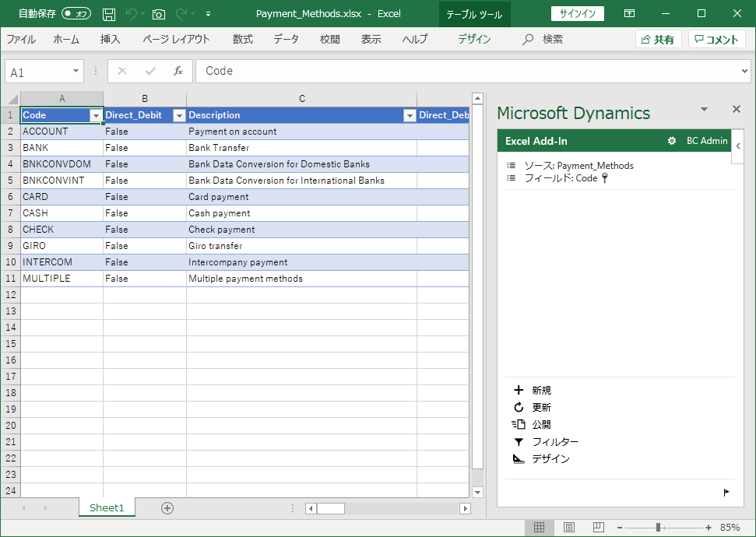Image resolution: width=756 pixels, height=537 pixels.
Task: Close the Microsoft Dynamics task pane
Action: (x=737, y=109)
